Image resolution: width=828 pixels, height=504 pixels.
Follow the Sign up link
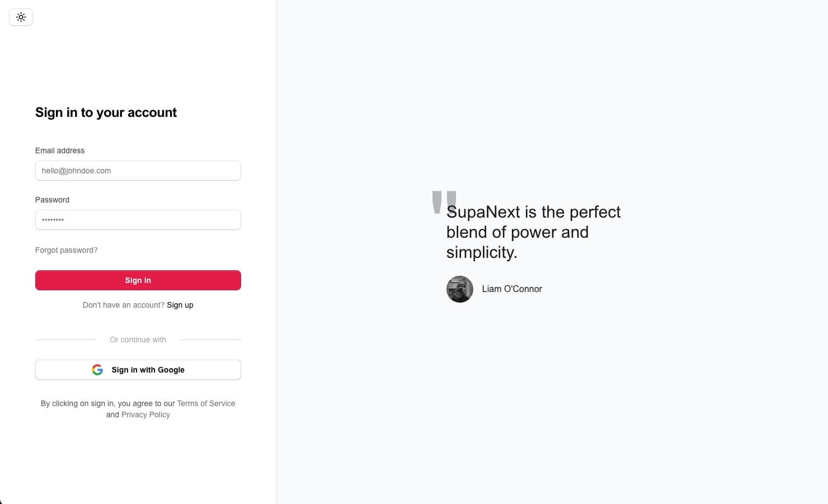click(x=180, y=305)
